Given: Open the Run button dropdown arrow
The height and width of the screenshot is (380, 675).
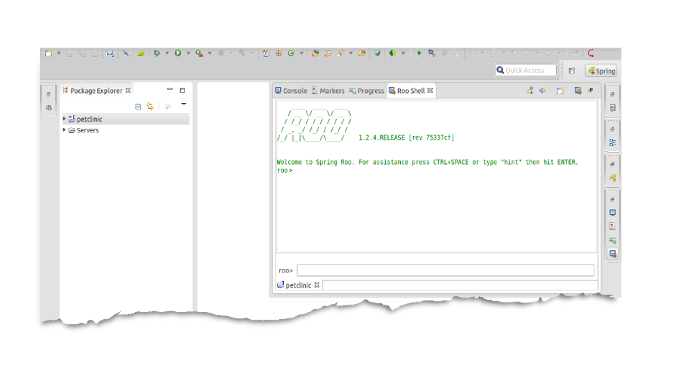Looking at the screenshot, I should click(x=188, y=53).
